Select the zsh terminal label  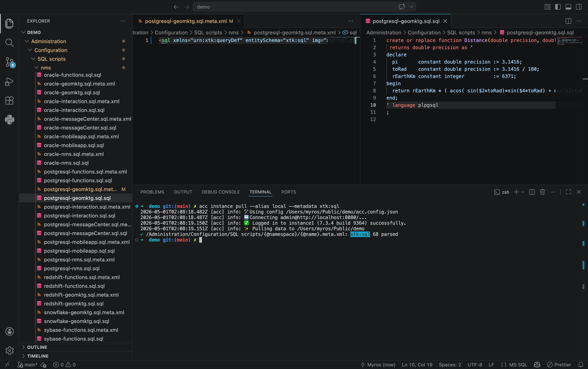pyautogui.click(x=502, y=192)
